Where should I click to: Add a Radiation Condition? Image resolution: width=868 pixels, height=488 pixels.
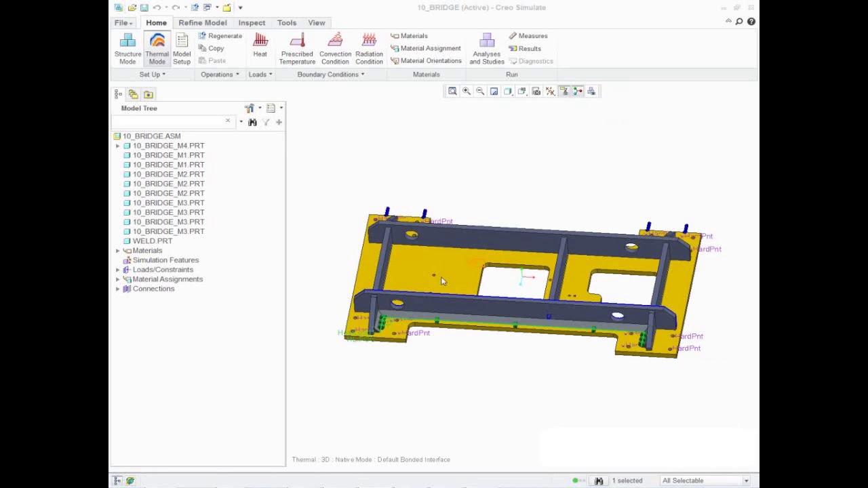(369, 49)
